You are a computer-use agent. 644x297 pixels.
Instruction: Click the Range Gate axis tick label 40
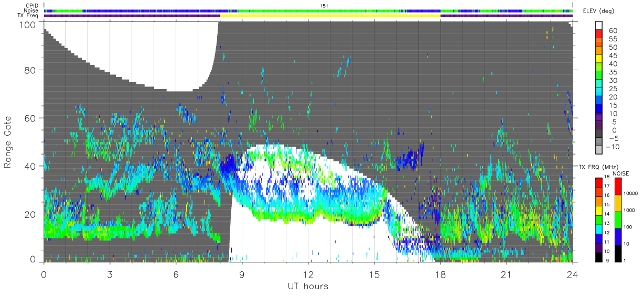(x=31, y=166)
